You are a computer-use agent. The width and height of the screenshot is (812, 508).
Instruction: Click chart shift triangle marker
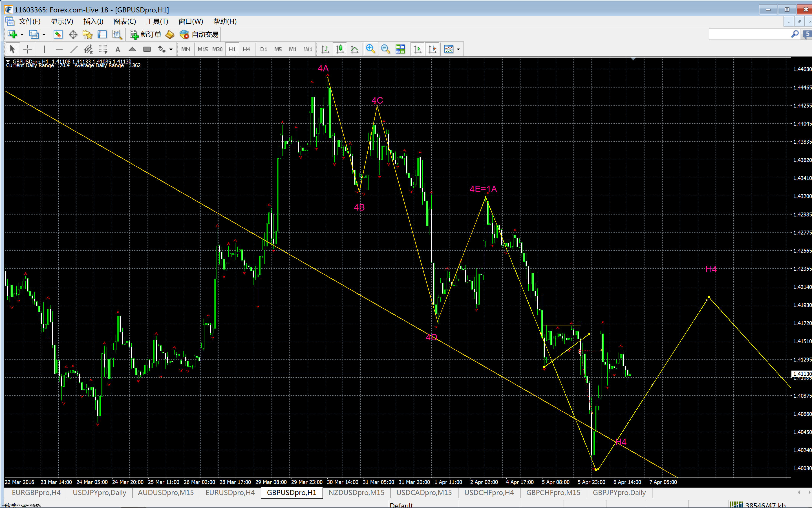[633, 59]
